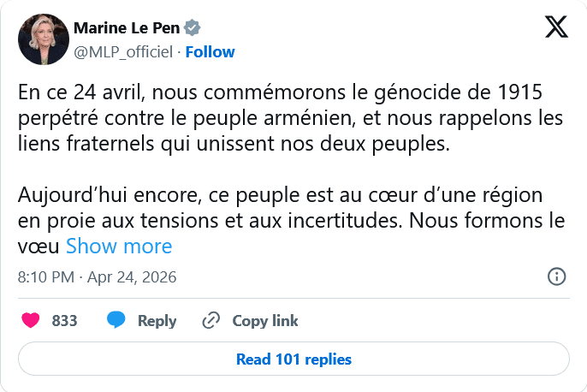Click the paragraph starting "En ce 24 avril"
This screenshot has width=587, height=392.
tap(291, 118)
